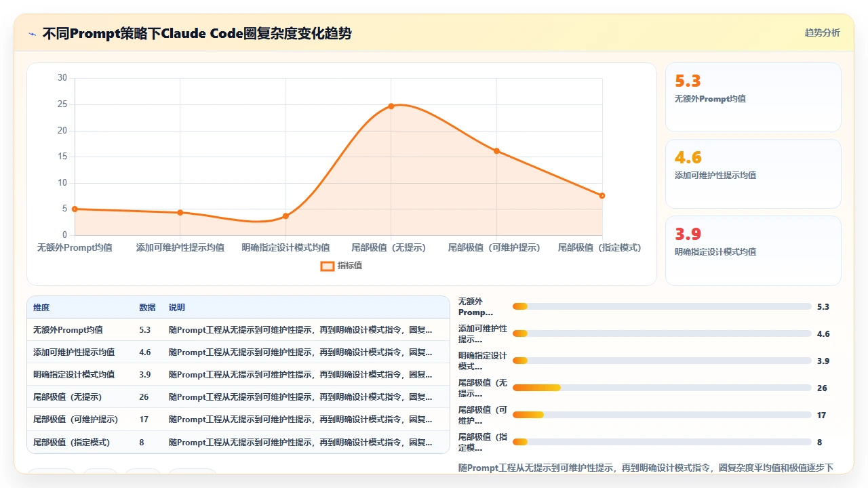Select the chart data point for 明确指定设计模式均值

tap(285, 216)
